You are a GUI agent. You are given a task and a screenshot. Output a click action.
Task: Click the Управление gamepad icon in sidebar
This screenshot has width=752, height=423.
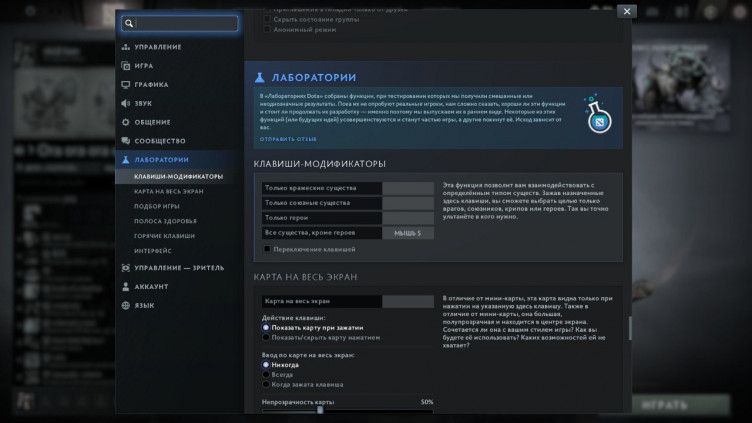tap(125, 47)
